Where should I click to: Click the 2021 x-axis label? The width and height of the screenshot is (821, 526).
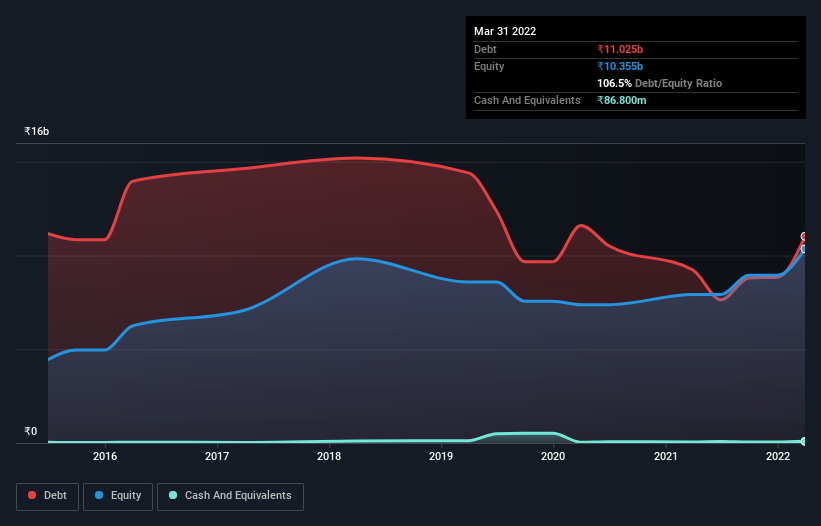coord(665,456)
